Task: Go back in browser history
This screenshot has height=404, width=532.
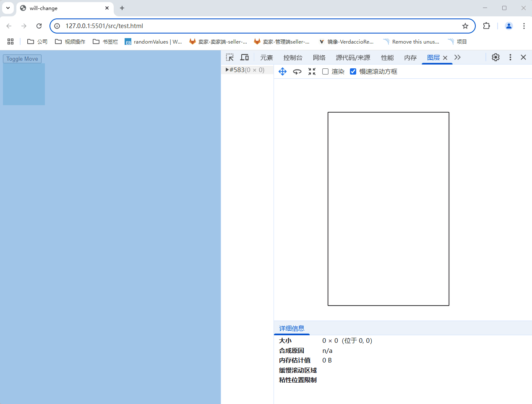Action: (x=9, y=26)
